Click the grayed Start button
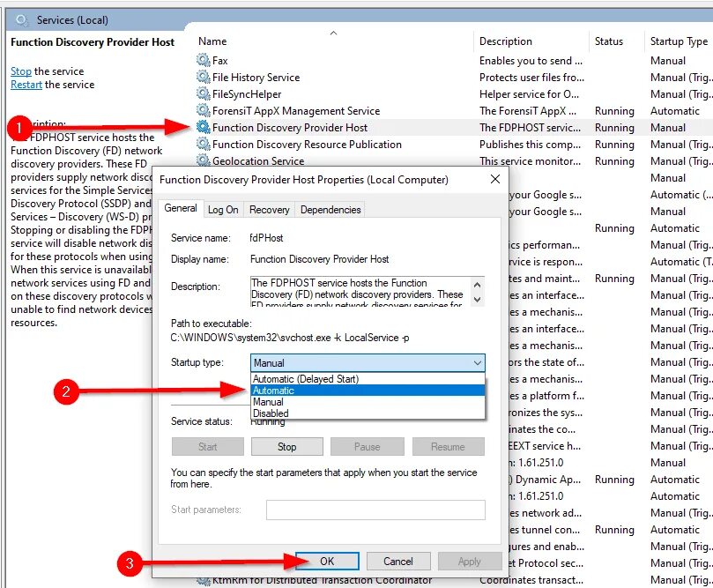 (x=208, y=447)
